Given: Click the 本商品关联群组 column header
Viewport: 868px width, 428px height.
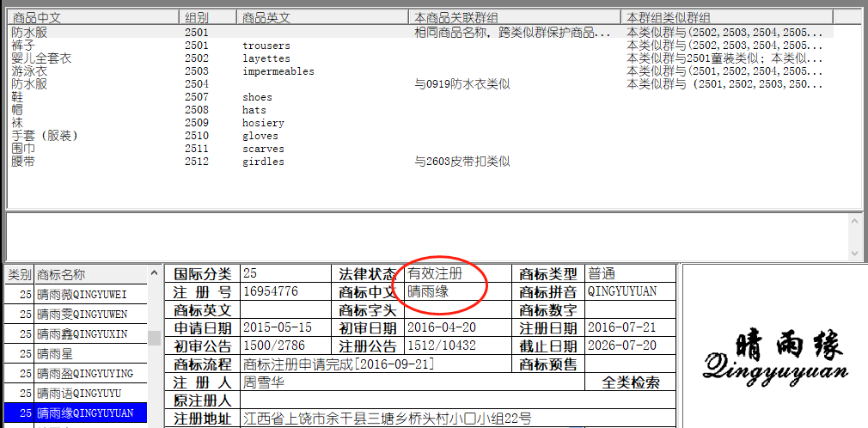Looking at the screenshot, I should (515, 17).
